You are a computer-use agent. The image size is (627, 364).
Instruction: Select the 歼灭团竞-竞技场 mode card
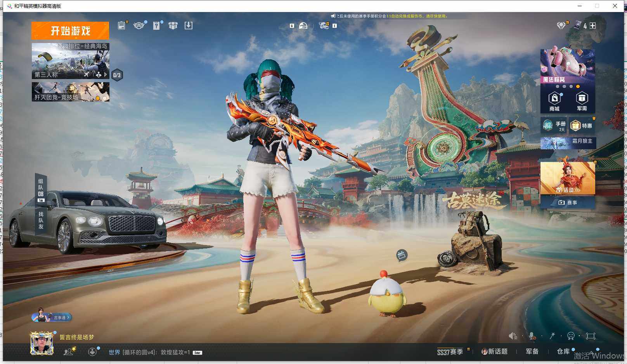pyautogui.click(x=70, y=91)
